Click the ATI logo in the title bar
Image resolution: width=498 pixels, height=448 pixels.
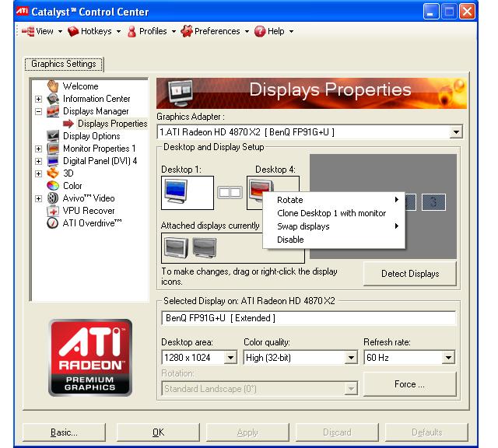(x=23, y=12)
